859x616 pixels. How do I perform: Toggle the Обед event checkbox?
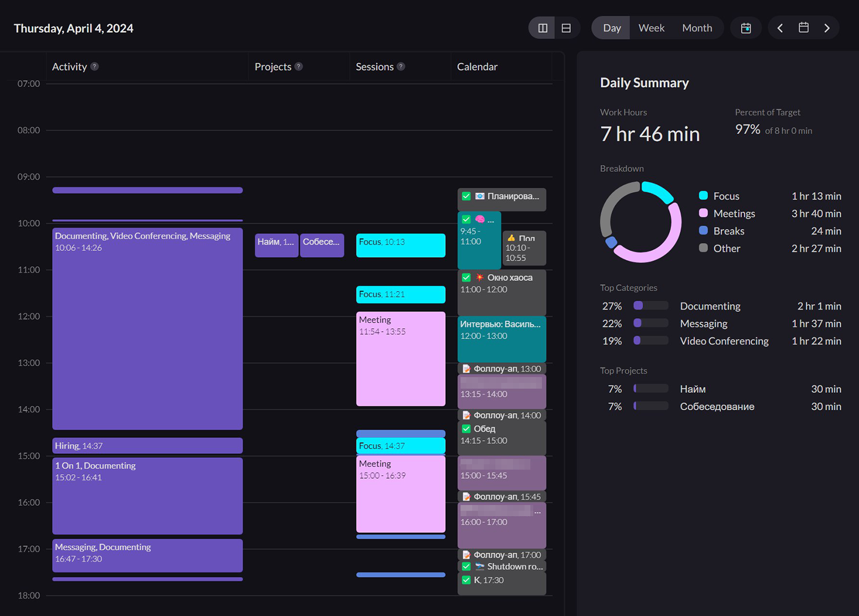click(466, 429)
